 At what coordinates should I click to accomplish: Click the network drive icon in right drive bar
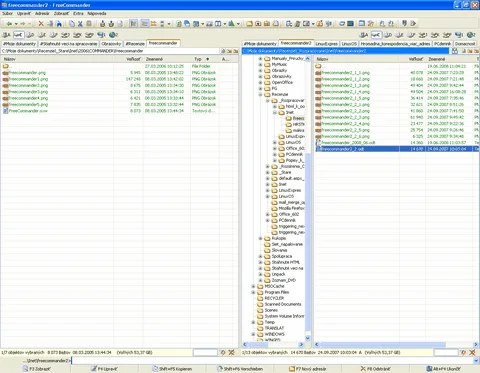pos(459,35)
